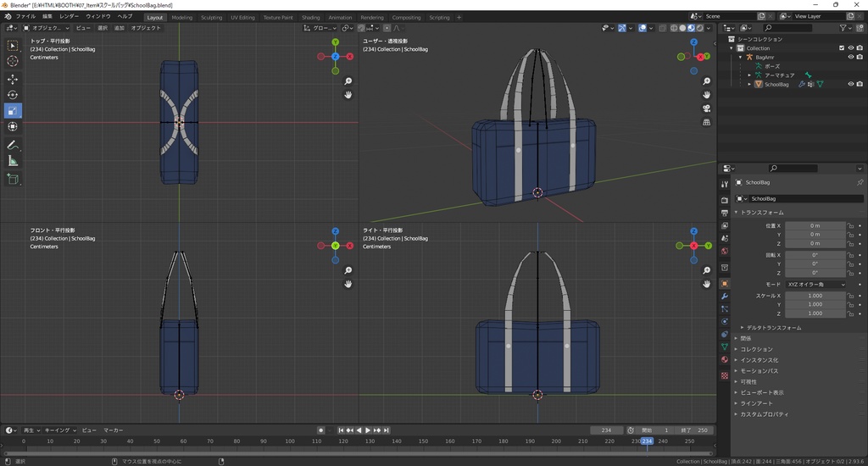Click the camera view icon in perspective viewport

pos(706,108)
